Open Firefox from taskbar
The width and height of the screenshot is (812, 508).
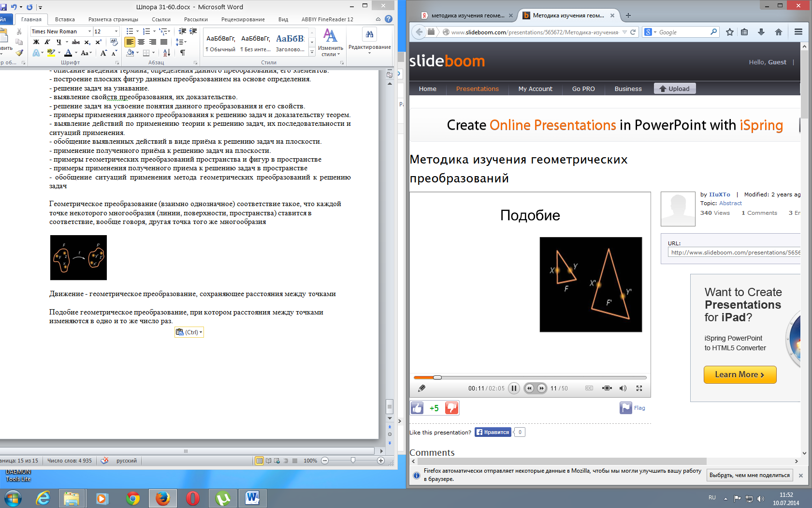click(163, 498)
